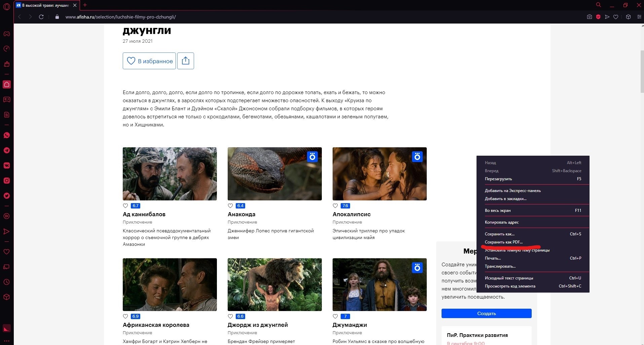The image size is (644, 345).
Task: Open the Player sidebar icon
Action: click(7, 216)
